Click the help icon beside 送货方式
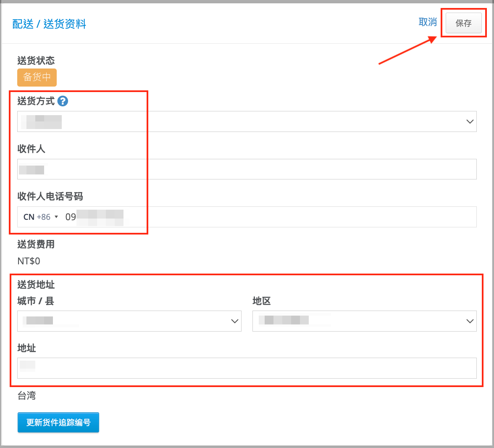 tap(63, 101)
